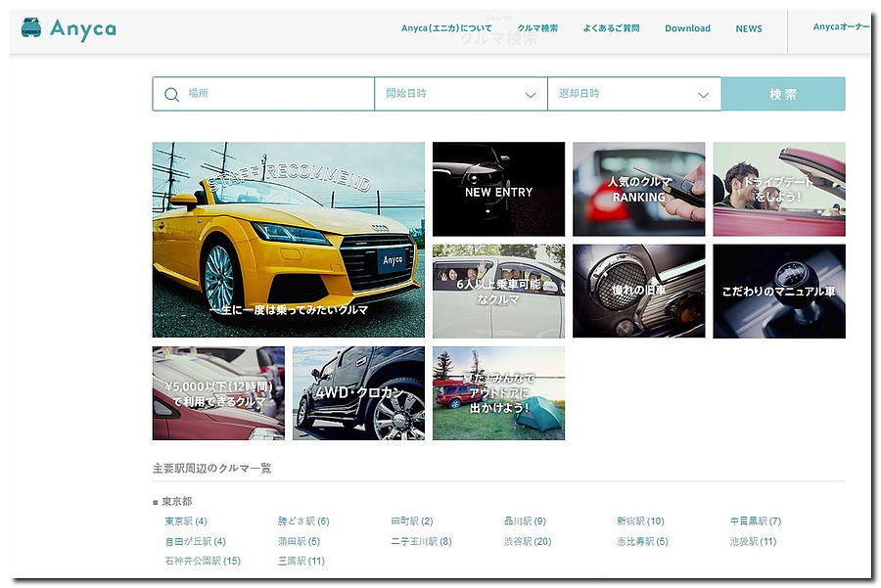Image resolution: width=881 pixels, height=588 pixels.
Task: Open the NEWS menu item
Action: [x=749, y=28]
